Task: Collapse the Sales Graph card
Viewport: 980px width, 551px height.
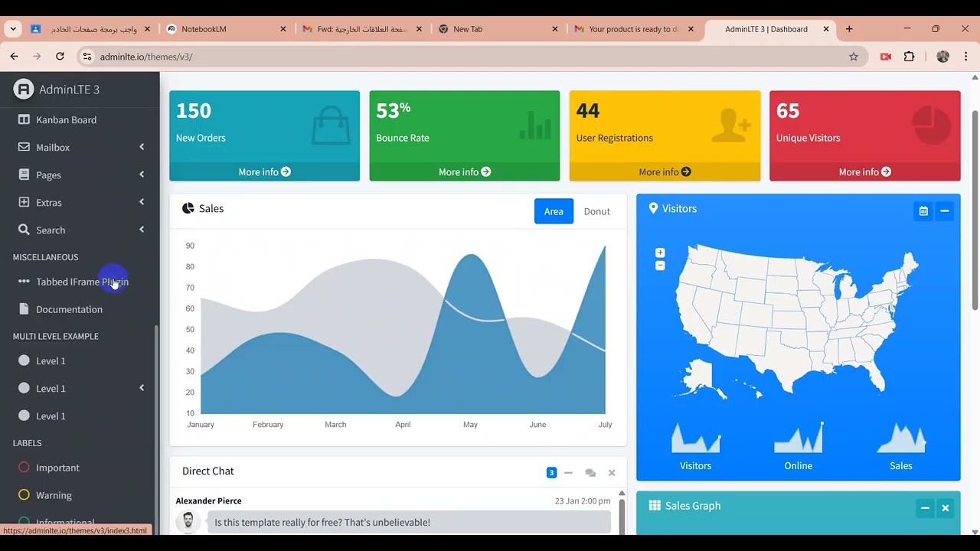Action: [925, 508]
